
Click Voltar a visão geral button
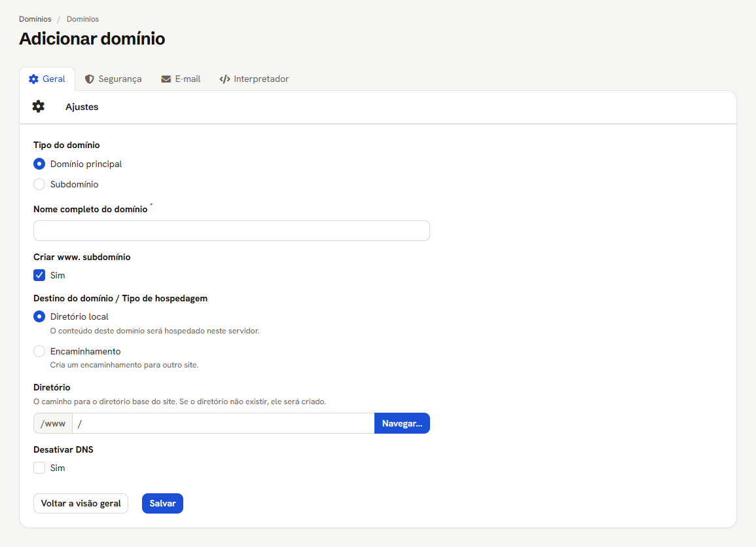(81, 504)
